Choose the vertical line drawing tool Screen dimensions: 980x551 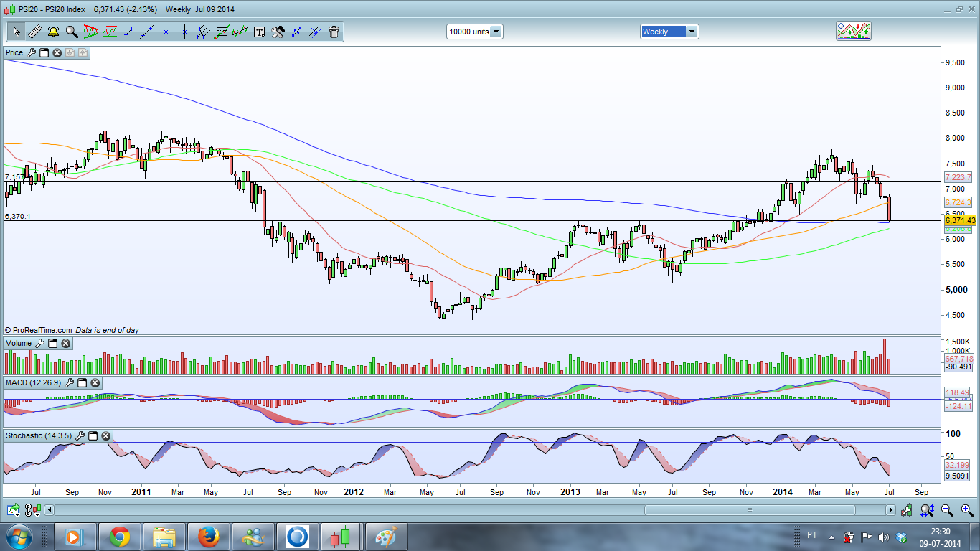click(x=184, y=32)
